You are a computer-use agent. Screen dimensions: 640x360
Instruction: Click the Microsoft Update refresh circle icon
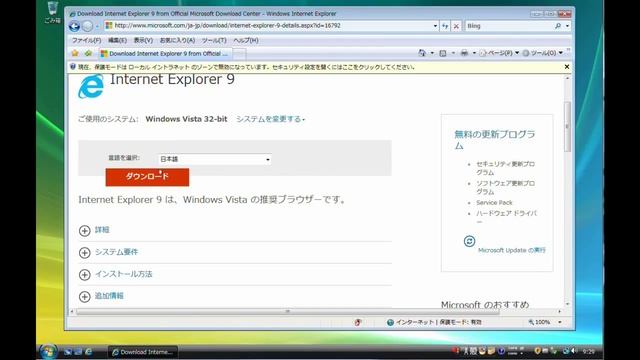[469, 241]
